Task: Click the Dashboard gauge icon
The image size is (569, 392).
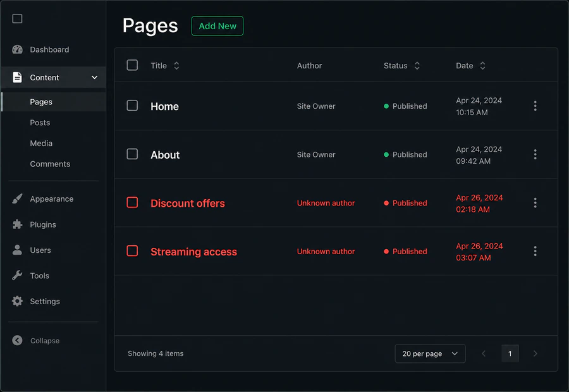Action: click(17, 49)
